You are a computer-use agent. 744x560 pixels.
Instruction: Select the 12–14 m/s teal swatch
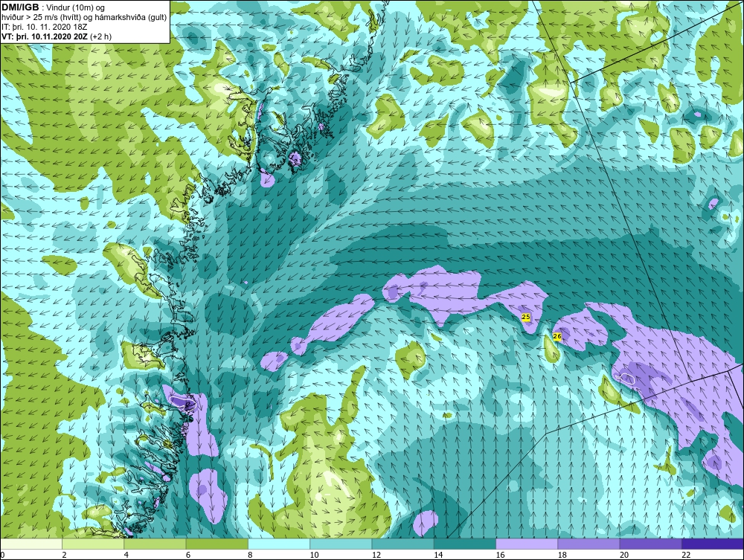[x=403, y=544]
